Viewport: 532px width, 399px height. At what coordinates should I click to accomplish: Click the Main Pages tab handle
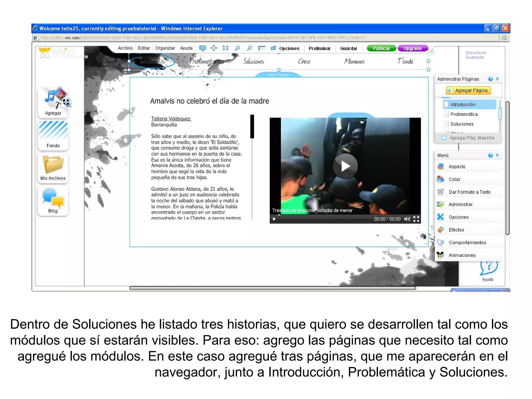(x=278, y=75)
